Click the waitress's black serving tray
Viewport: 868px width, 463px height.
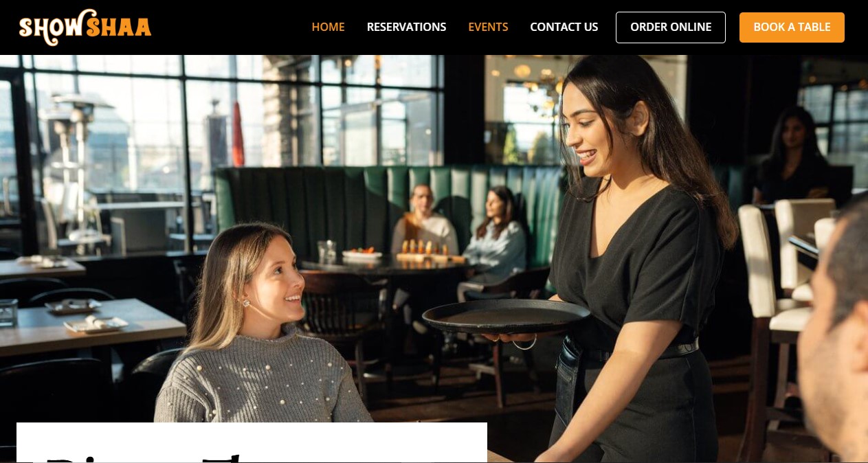coord(506,317)
